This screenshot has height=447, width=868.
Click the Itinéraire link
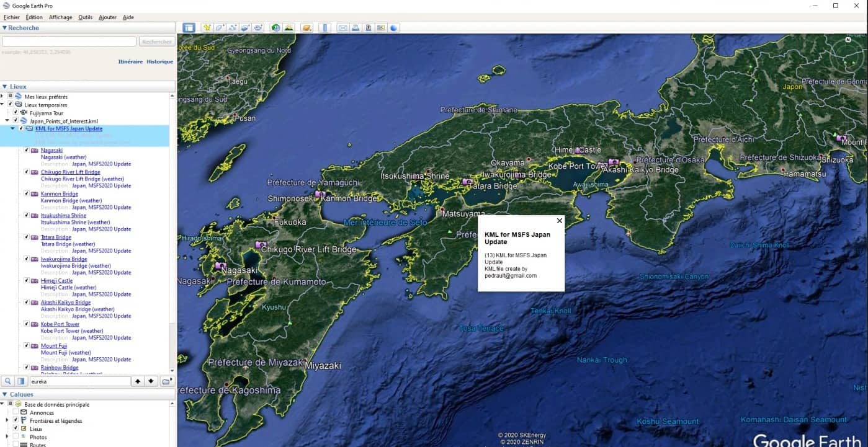(130, 62)
